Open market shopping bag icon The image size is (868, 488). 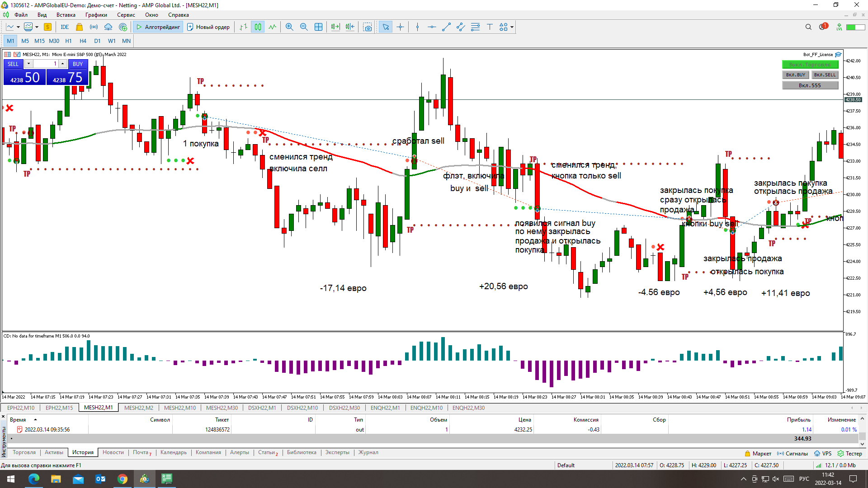[80, 27]
